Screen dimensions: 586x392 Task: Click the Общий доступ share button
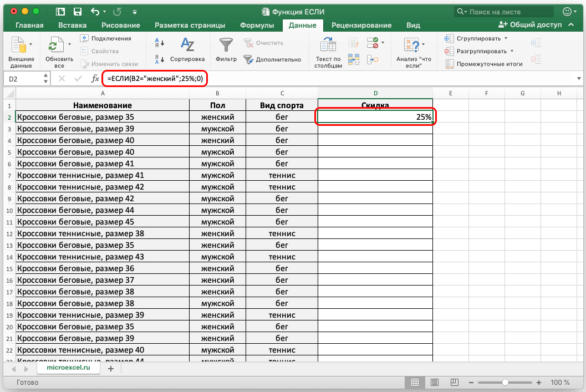pyautogui.click(x=530, y=24)
